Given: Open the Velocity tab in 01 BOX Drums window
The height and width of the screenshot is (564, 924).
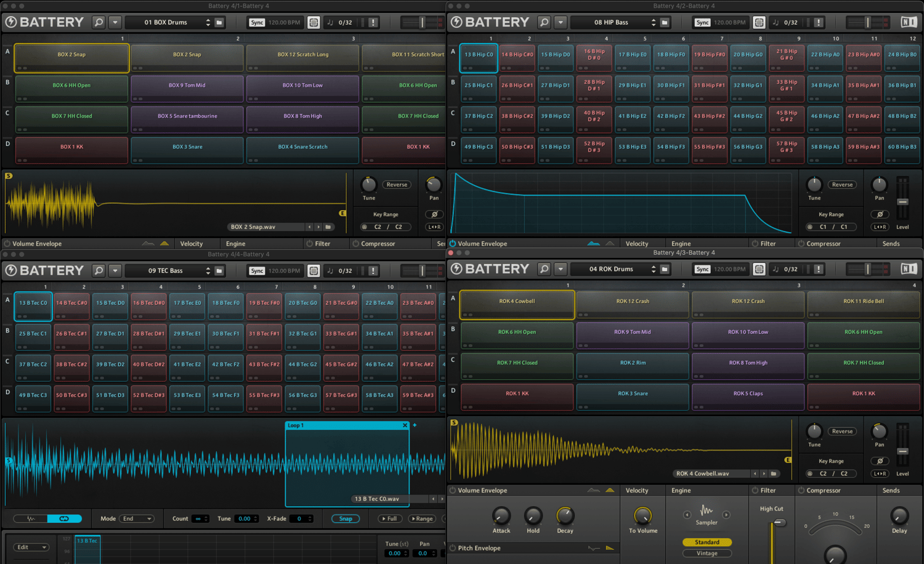Looking at the screenshot, I should click(192, 244).
